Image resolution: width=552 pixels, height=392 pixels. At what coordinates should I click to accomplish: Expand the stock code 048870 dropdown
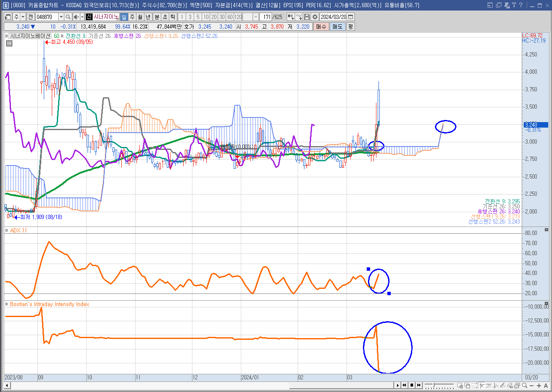[61, 17]
